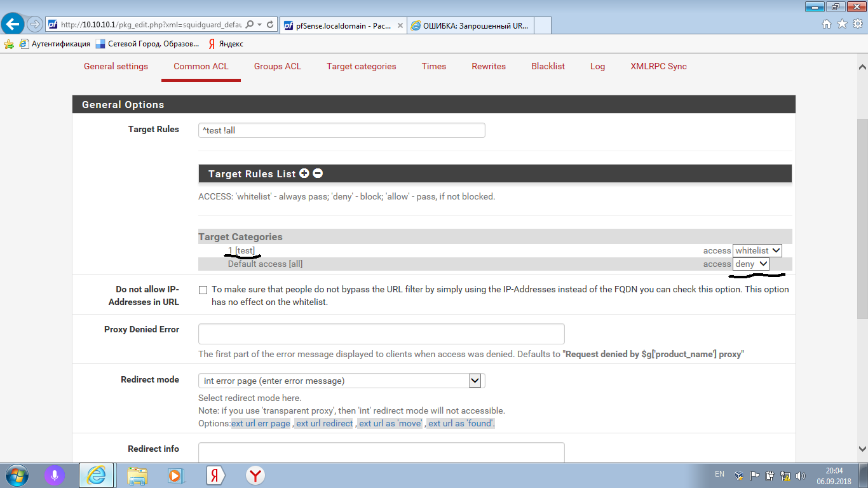The image size is (868, 488).
Task: Click the browser back arrow button
Action: (x=13, y=24)
